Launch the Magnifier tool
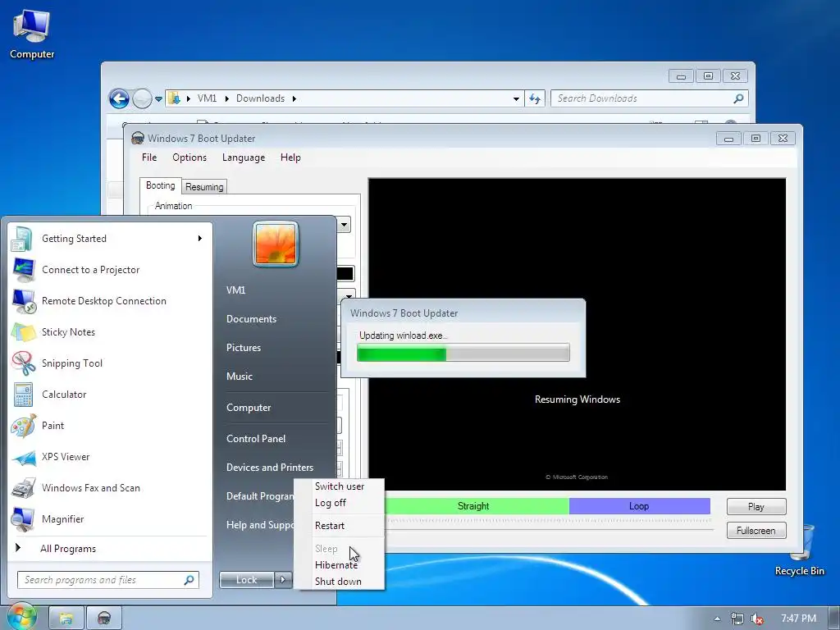 (110, 519)
